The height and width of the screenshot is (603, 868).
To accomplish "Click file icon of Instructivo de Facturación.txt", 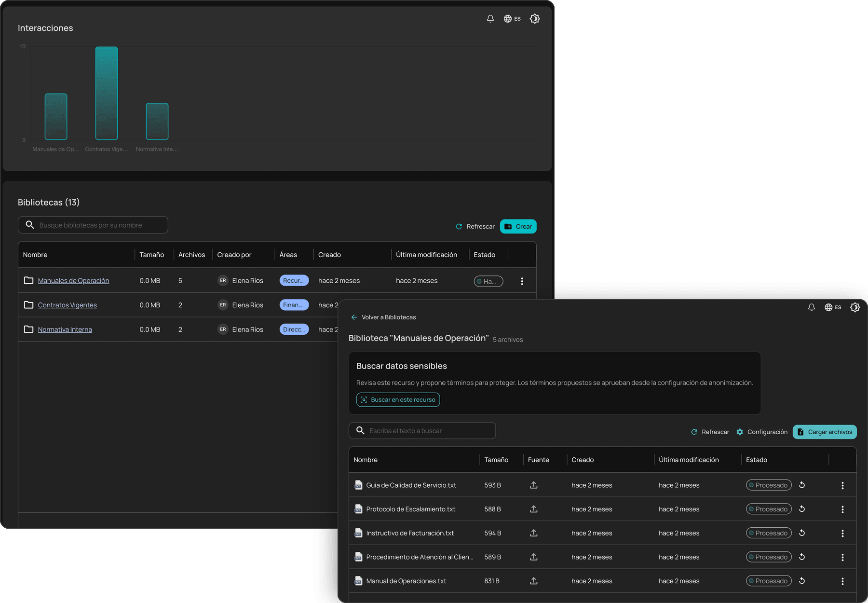I will (358, 534).
